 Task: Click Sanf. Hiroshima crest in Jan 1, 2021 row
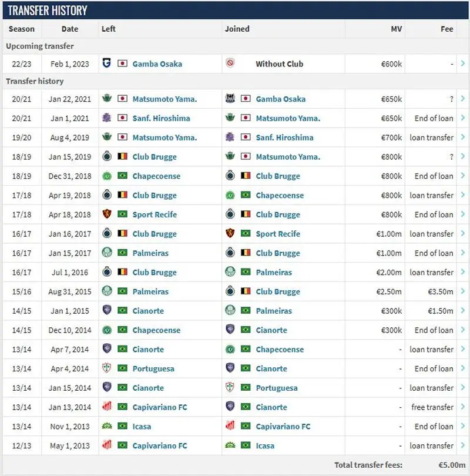[x=106, y=118]
